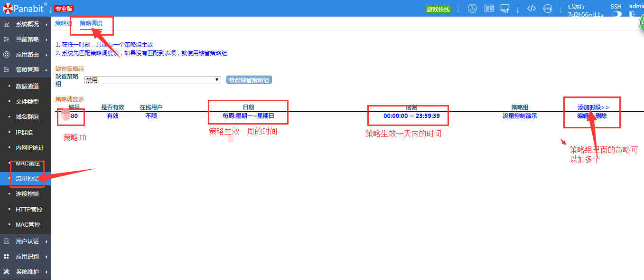The width and height of the screenshot is (644, 280).
Task: Toggle the SSH switch
Action: point(617,14)
